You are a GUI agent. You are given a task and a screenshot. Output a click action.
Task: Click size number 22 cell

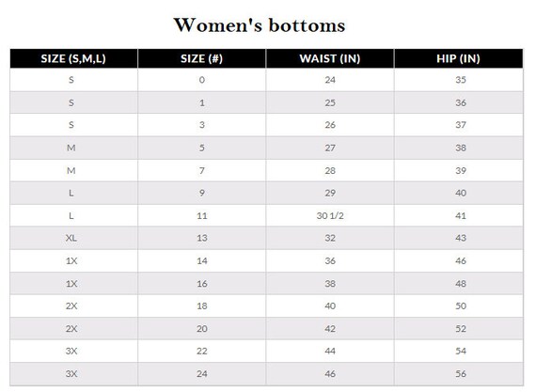[x=201, y=351]
